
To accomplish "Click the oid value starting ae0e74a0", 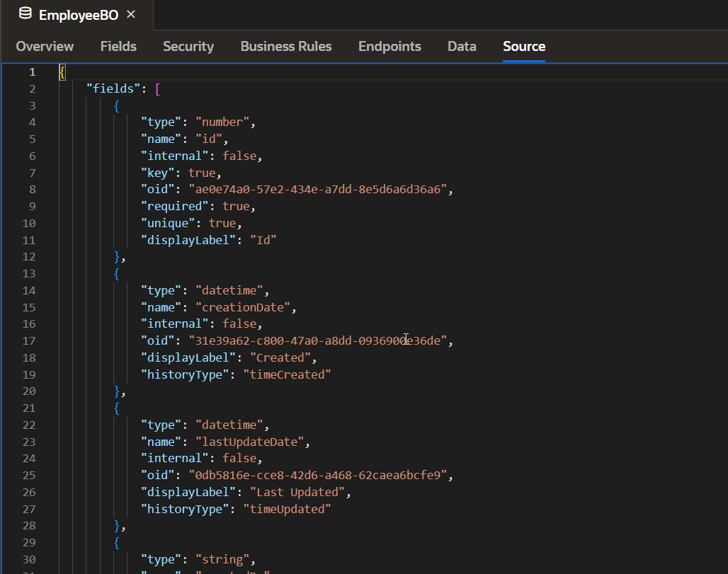I will tap(317, 189).
